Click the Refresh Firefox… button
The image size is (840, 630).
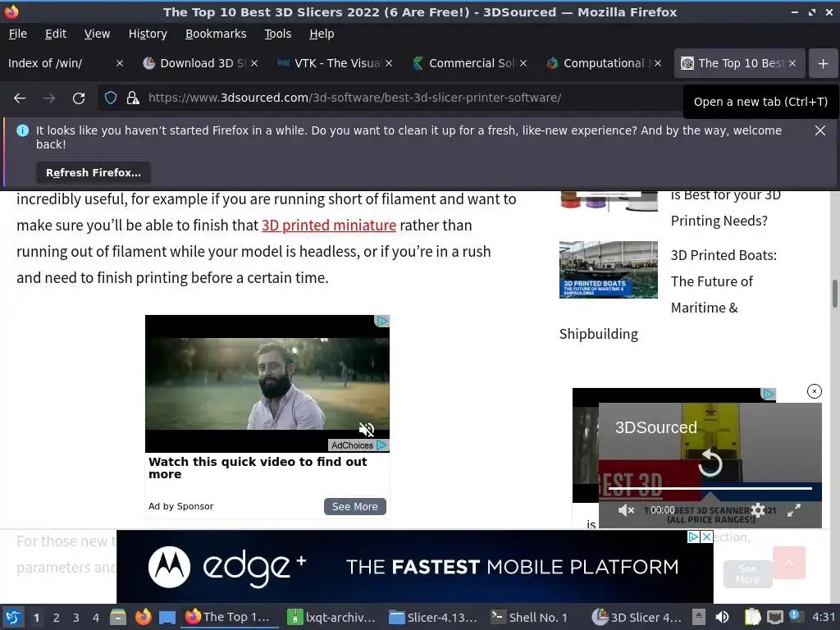tap(94, 172)
